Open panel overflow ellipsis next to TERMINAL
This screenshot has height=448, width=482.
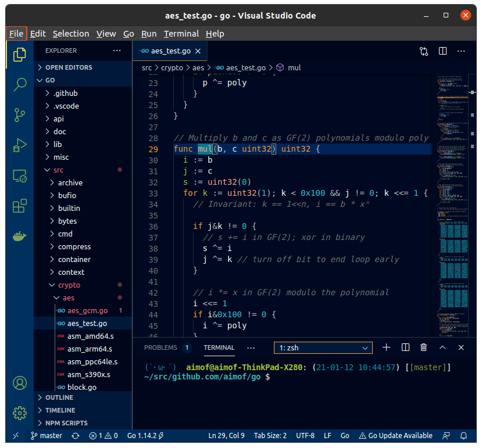[x=251, y=348]
